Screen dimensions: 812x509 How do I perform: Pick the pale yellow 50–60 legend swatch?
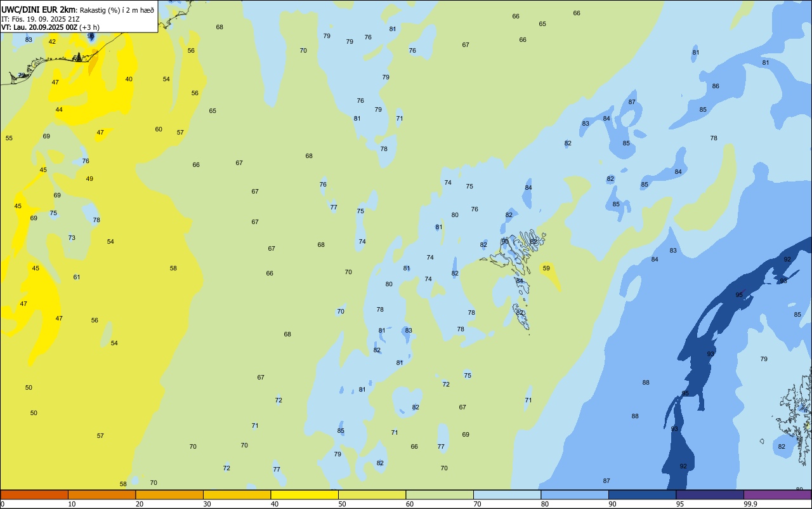click(x=372, y=494)
